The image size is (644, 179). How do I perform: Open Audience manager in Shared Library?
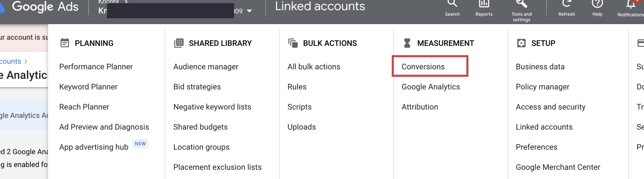[206, 67]
